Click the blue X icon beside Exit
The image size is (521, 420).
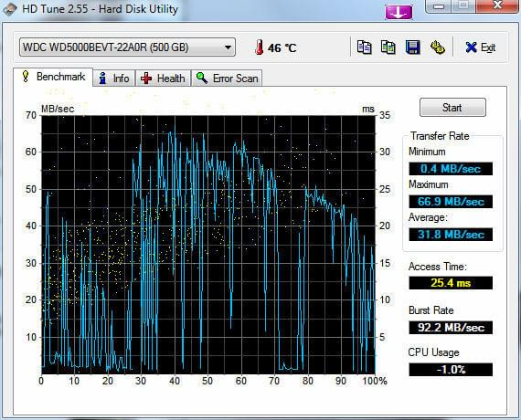pos(471,47)
